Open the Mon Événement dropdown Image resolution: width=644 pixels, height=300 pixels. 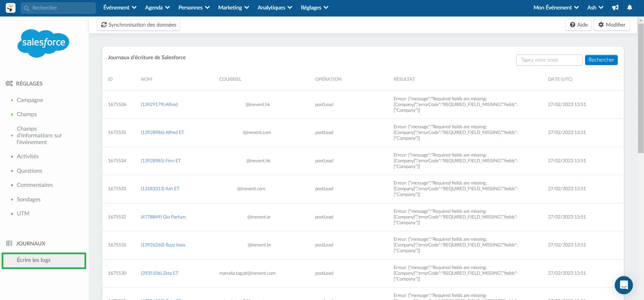pos(556,7)
